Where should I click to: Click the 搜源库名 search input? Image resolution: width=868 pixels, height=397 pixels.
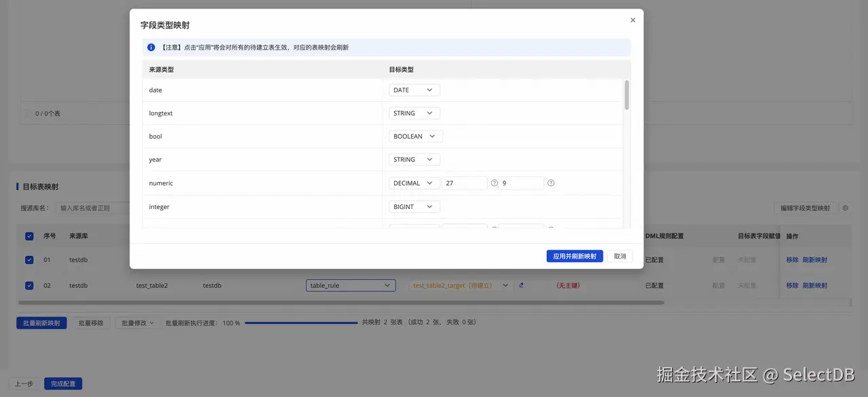pos(92,208)
